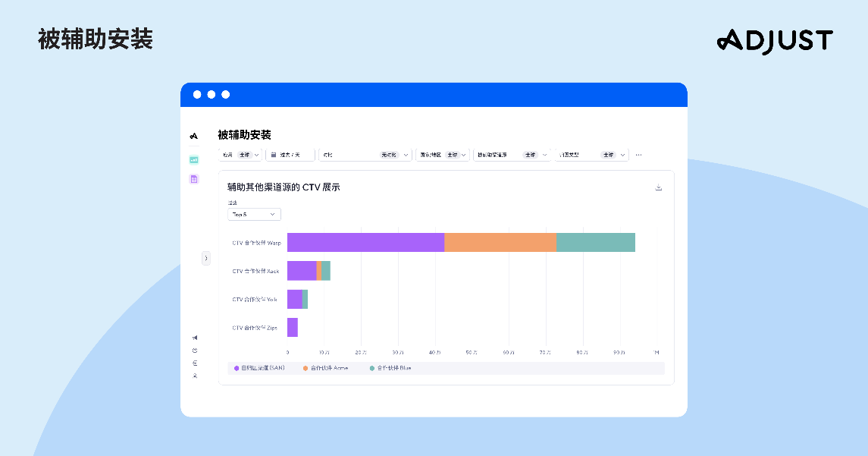The image size is (868, 456).
Task: Open the past 7 days date picker
Action: [290, 155]
